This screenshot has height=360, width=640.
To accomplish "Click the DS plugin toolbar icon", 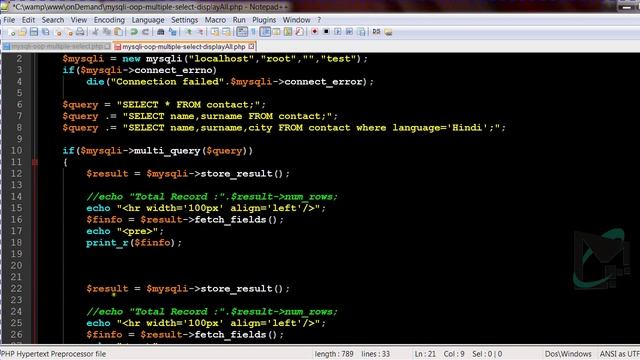I will click(x=376, y=32).
